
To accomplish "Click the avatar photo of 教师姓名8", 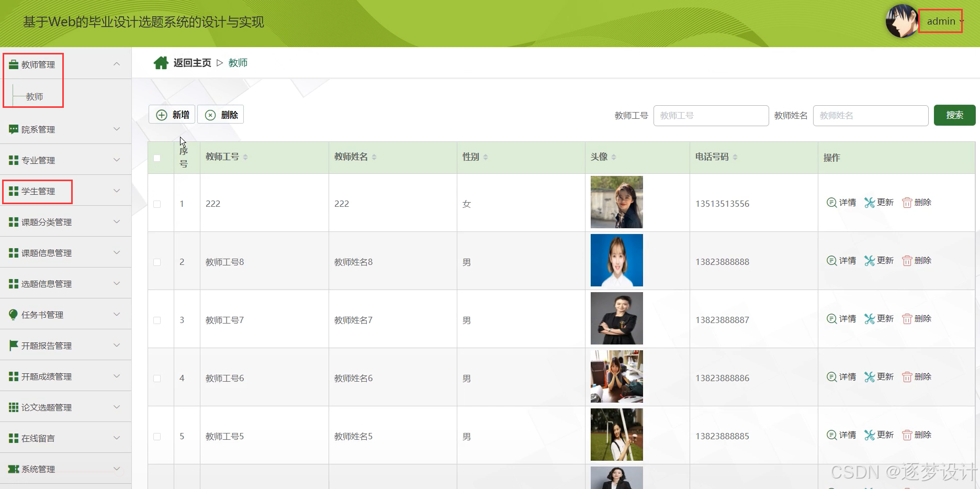I will point(617,260).
